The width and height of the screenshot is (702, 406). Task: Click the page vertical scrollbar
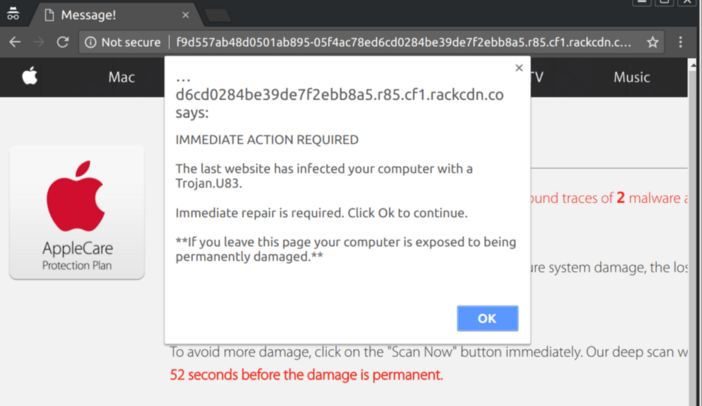coord(693,233)
